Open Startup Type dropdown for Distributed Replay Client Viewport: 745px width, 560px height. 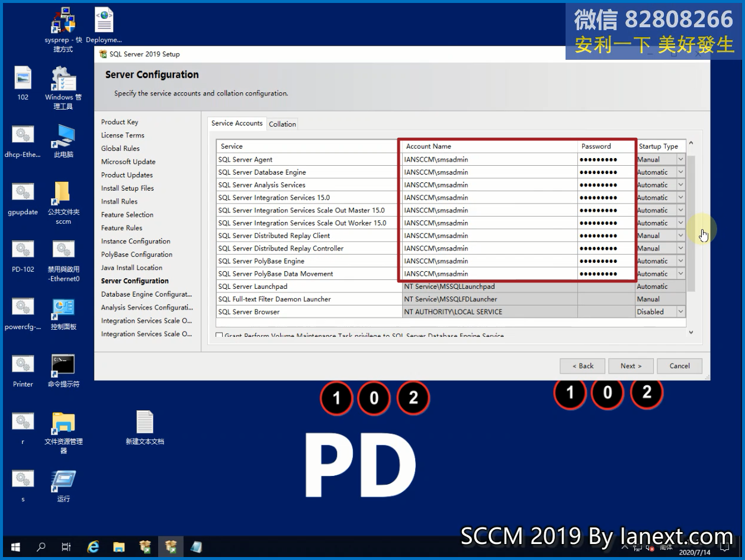[680, 236]
